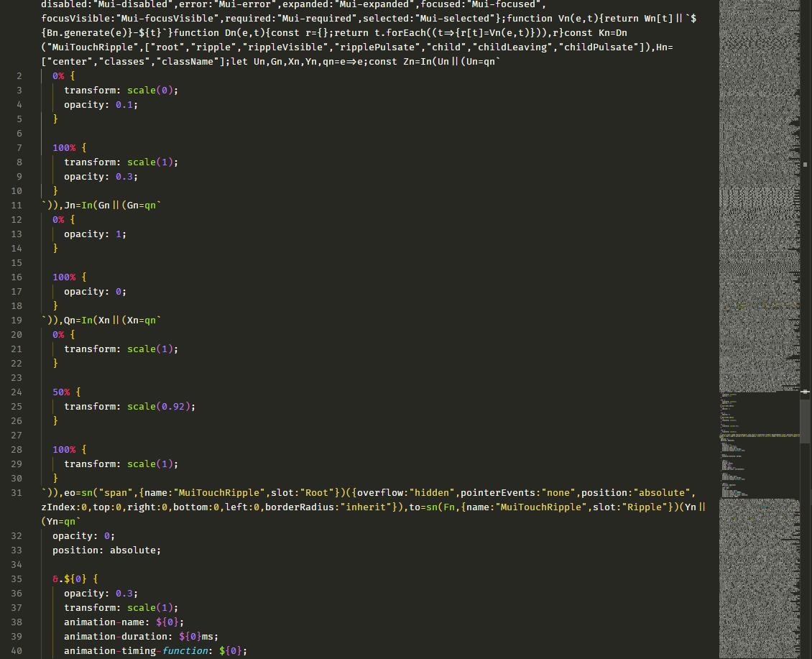Click line number 40 in the gutter
The image size is (812, 659).
click(x=17, y=650)
